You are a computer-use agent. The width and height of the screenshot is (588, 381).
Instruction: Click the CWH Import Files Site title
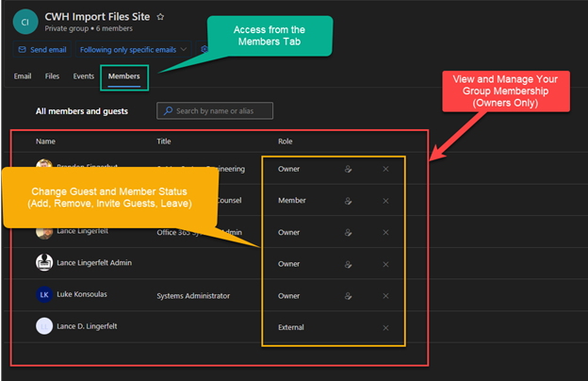97,17
